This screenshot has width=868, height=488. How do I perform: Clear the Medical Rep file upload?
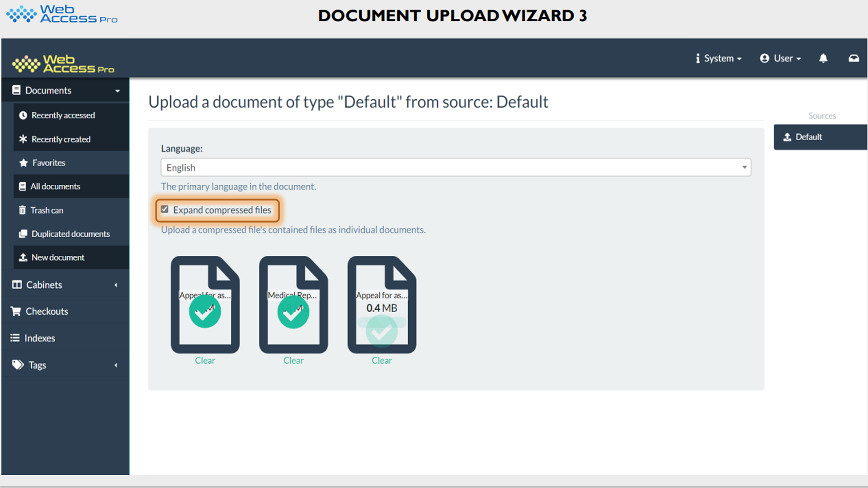click(x=293, y=361)
